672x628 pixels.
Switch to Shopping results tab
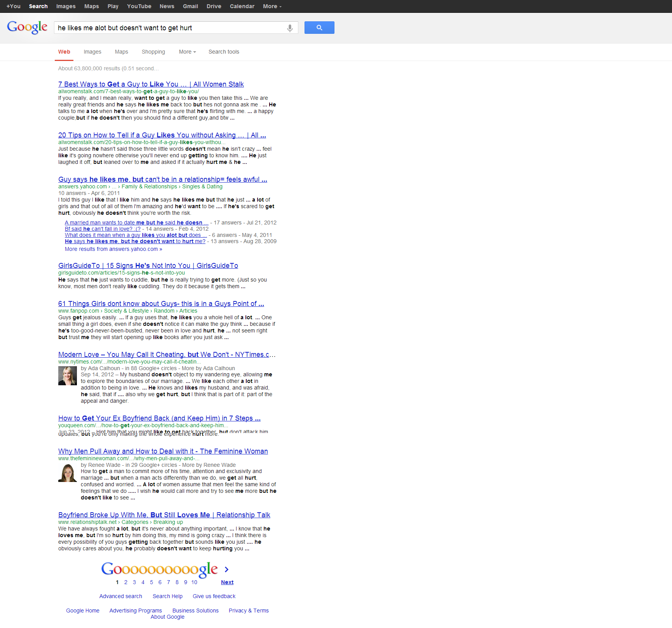[153, 52]
